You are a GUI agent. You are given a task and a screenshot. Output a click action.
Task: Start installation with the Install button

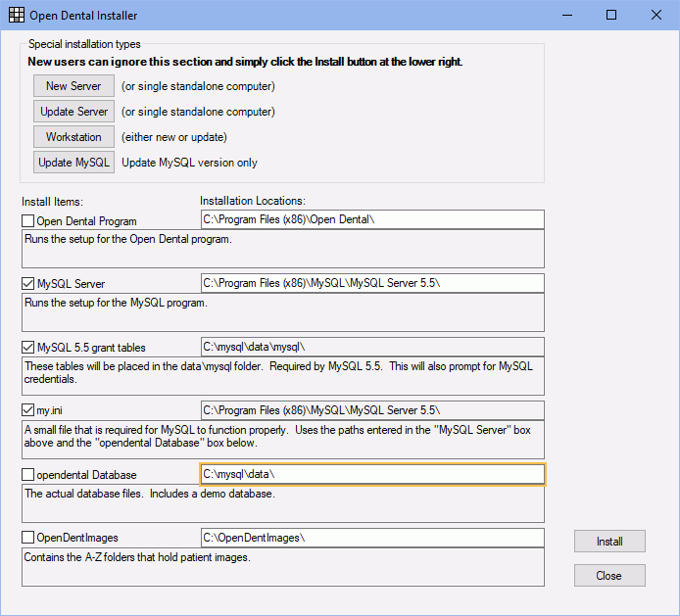tap(608, 542)
